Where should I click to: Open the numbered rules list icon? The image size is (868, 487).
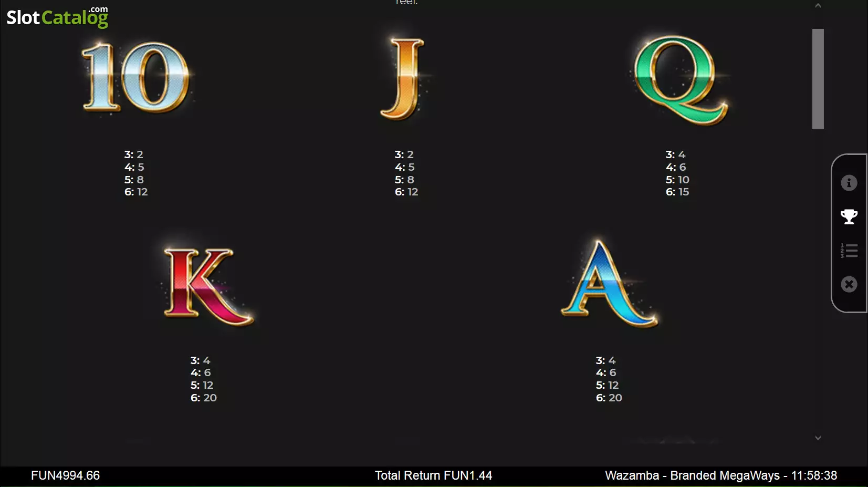point(849,251)
